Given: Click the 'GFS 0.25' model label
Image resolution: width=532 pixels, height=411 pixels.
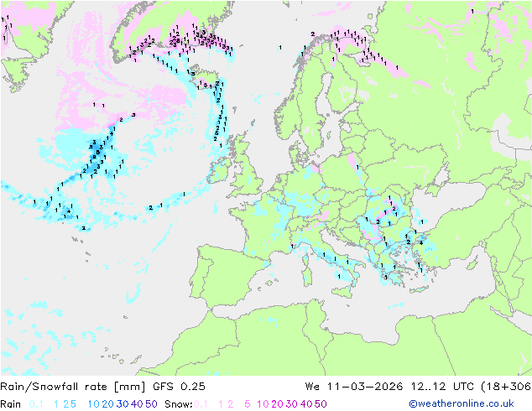Looking at the screenshot, I should (179, 387).
